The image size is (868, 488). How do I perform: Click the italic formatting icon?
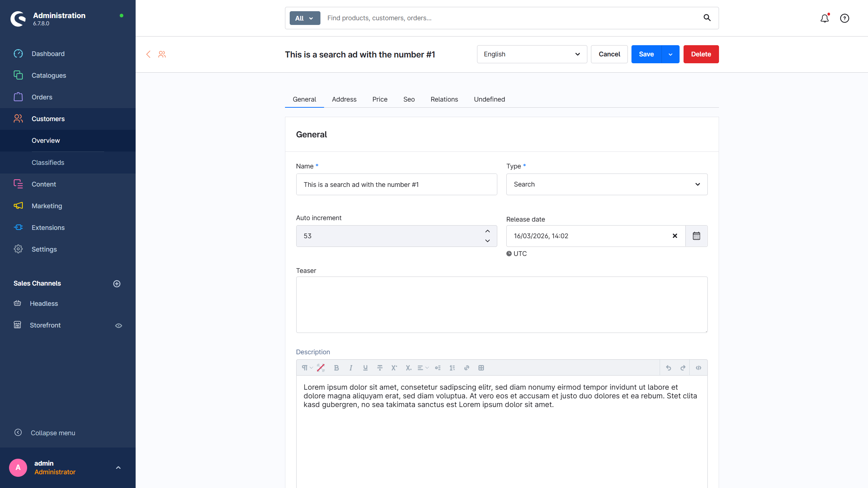(350, 368)
